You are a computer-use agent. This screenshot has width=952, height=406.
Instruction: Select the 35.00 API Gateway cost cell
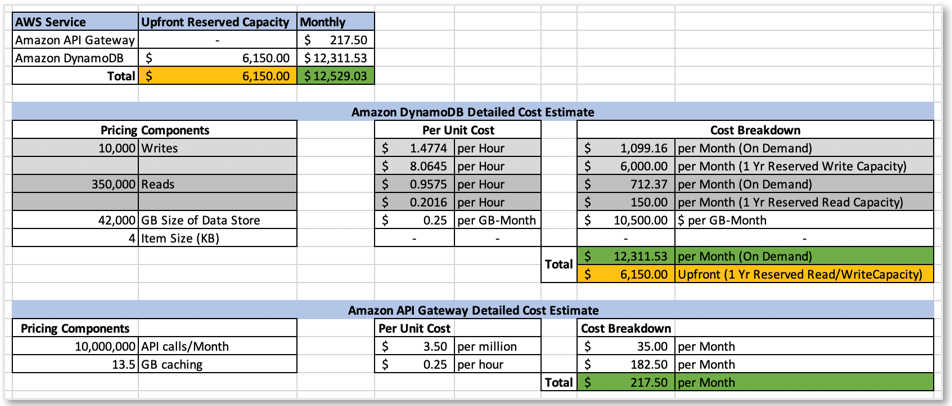click(625, 347)
